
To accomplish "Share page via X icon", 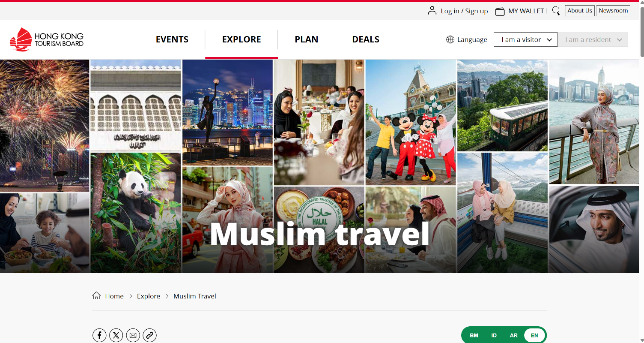I will click(x=116, y=335).
